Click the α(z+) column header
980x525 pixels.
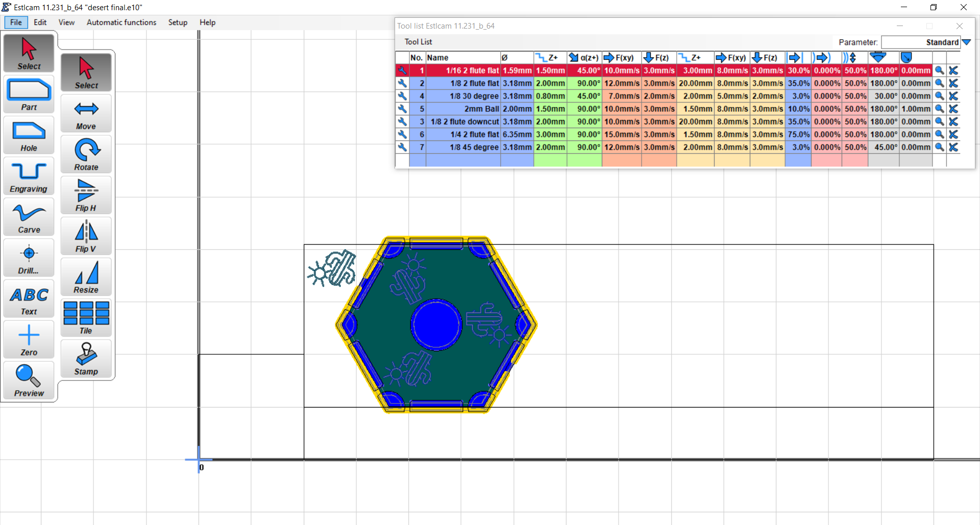pos(584,58)
